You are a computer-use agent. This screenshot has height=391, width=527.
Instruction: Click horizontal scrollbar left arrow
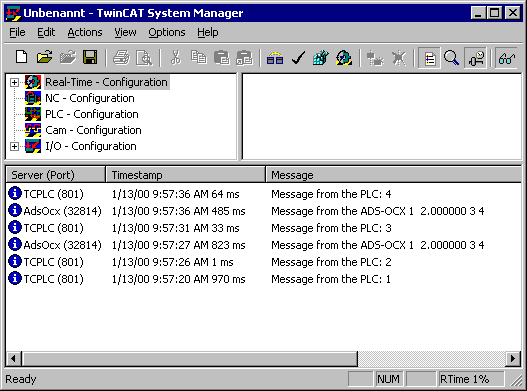13,359
